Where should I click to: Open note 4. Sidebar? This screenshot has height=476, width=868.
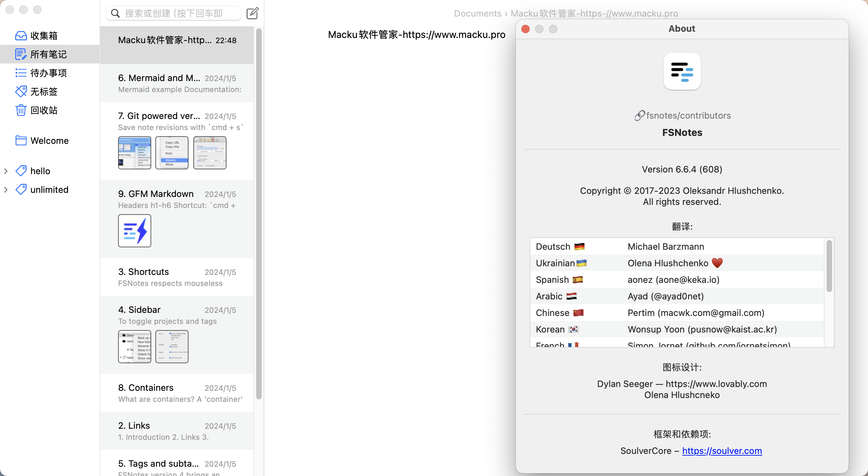[x=177, y=335]
